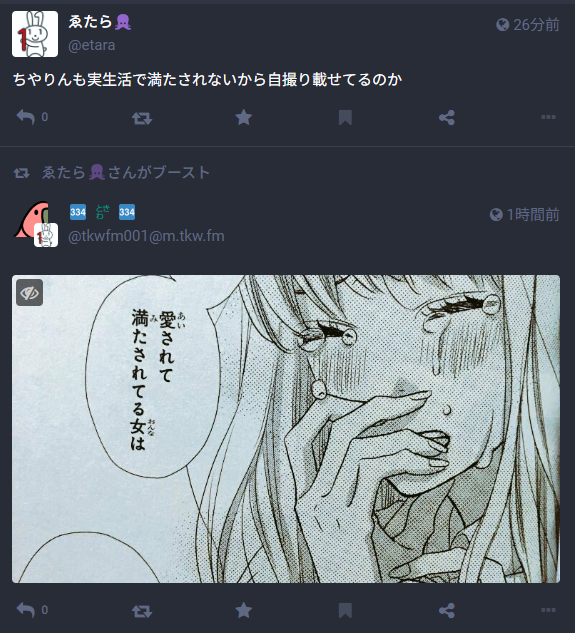Share the etara post

pos(447,118)
